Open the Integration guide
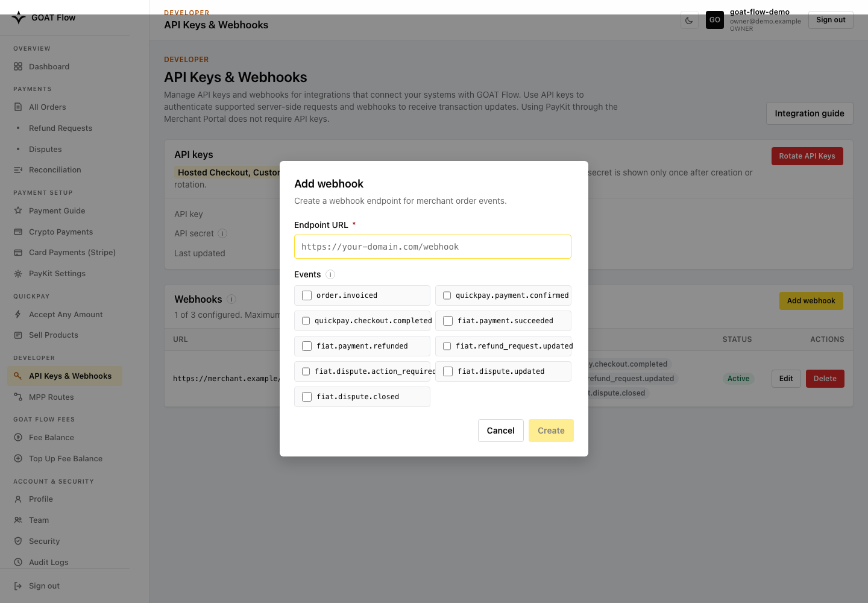The image size is (868, 603). click(x=810, y=113)
